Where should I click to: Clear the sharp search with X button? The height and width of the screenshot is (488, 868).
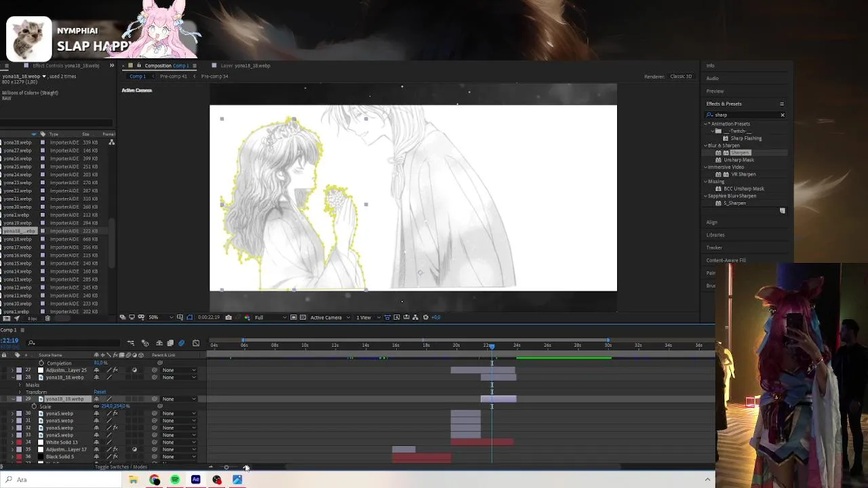tap(782, 115)
